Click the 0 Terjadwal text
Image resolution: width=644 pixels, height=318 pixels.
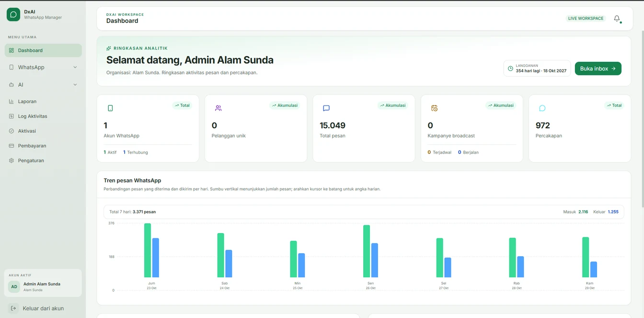[439, 152]
